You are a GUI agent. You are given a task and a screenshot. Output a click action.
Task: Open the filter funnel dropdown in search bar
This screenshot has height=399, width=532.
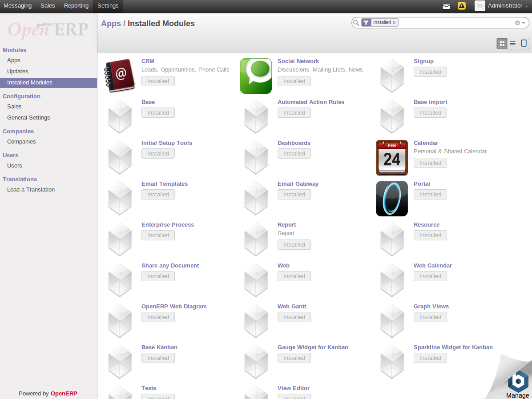[365, 22]
